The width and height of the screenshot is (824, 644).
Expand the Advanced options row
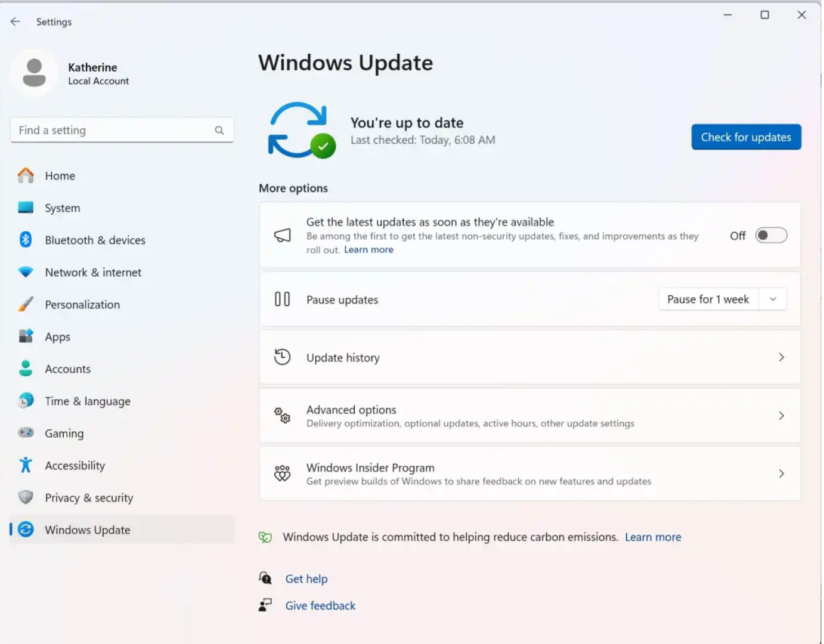point(781,416)
